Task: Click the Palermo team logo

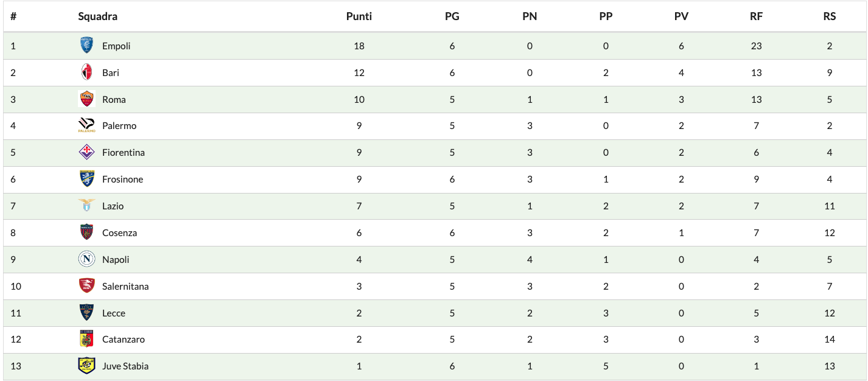Action: click(x=86, y=125)
